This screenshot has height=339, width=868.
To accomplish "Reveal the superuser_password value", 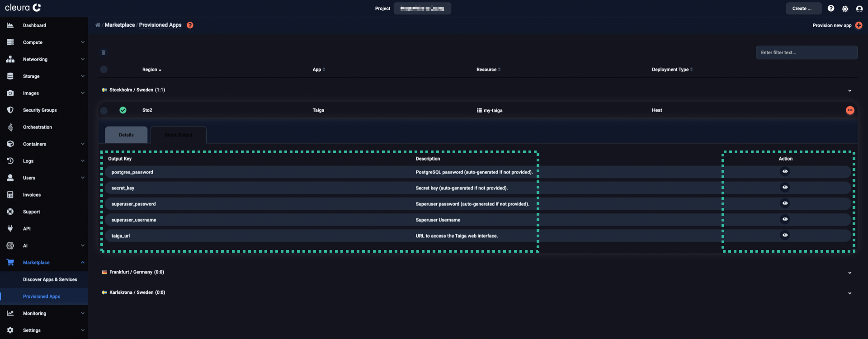I will pyautogui.click(x=785, y=203).
